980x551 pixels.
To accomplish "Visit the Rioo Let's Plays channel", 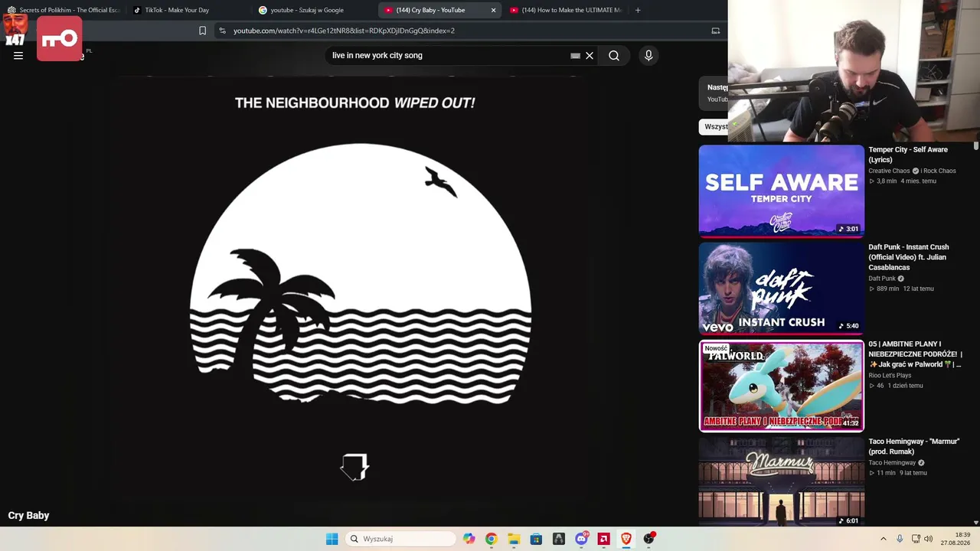I will [x=890, y=376].
